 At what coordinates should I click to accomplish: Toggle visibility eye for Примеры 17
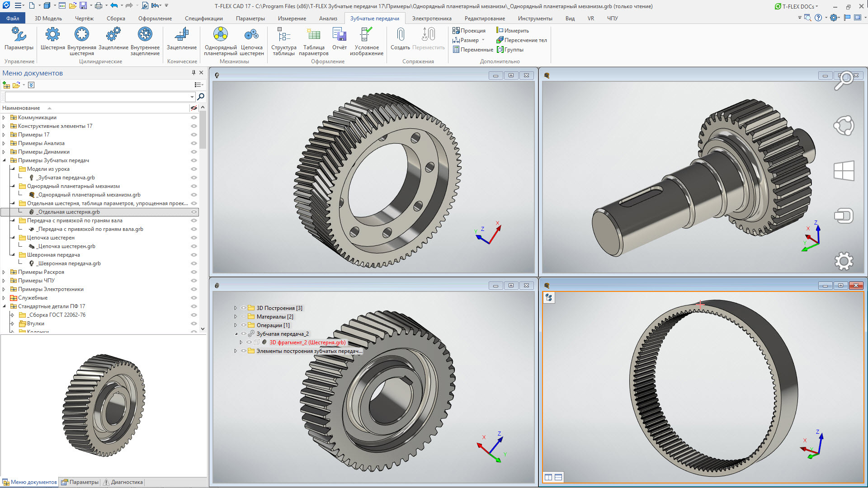[194, 135]
